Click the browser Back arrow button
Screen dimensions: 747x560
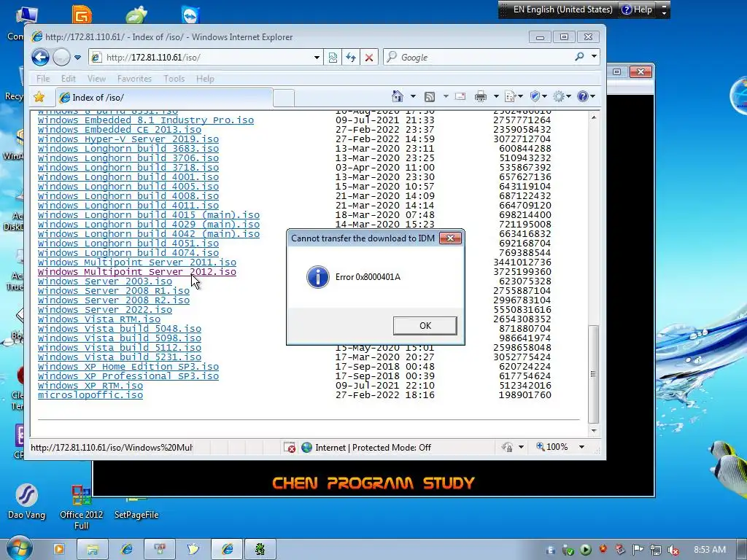click(x=41, y=58)
